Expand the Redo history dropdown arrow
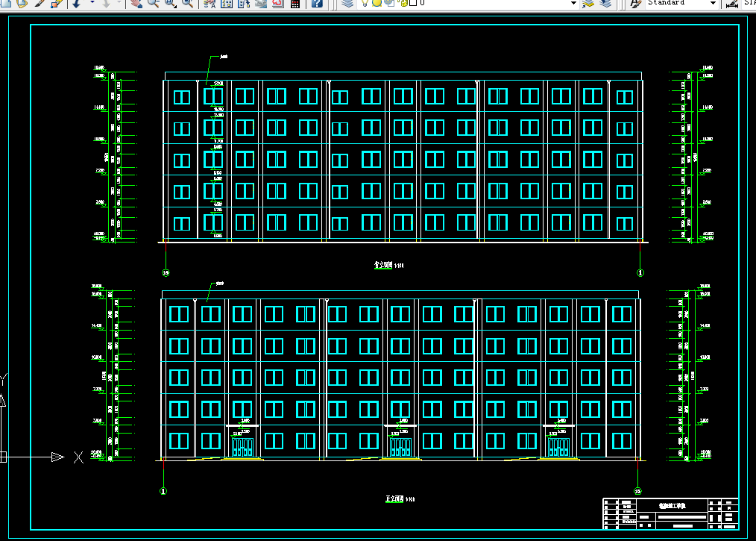 click(x=119, y=3)
